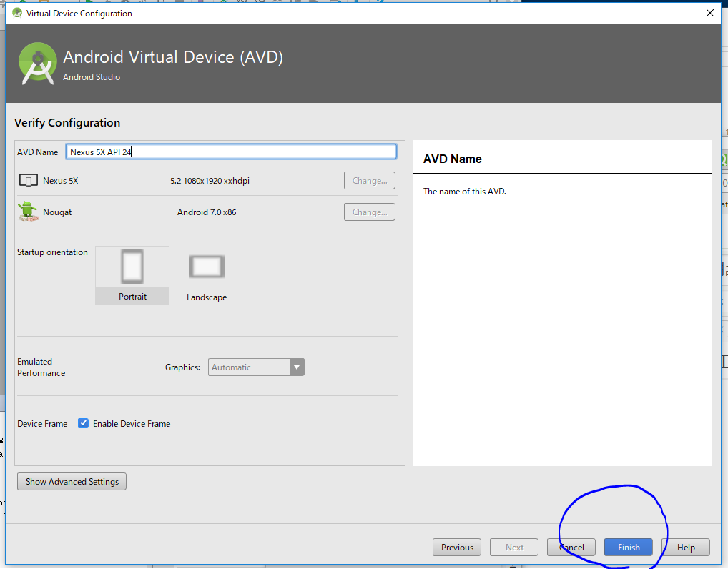
Task: Click the Cancel button
Action: click(571, 547)
